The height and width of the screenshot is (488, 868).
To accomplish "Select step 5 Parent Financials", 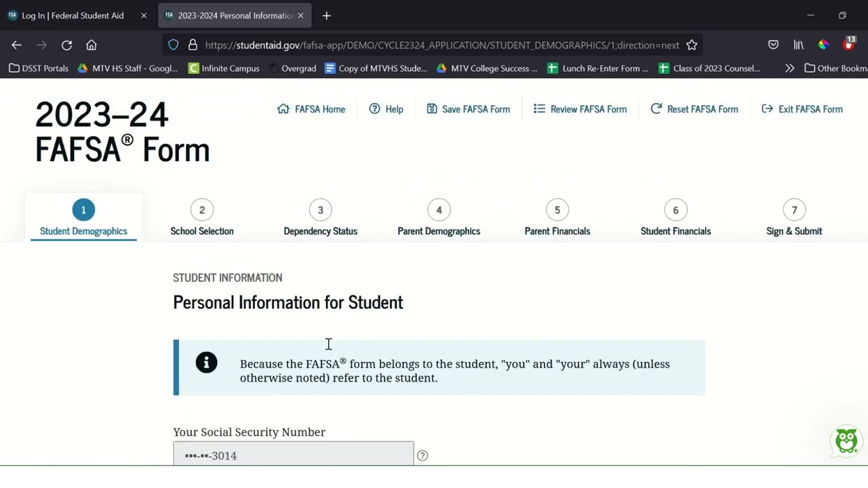I will 557,219.
